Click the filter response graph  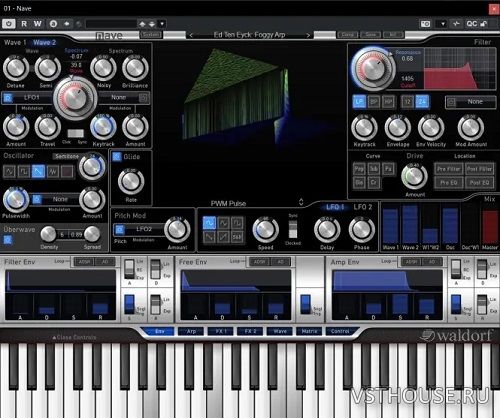coord(460,68)
